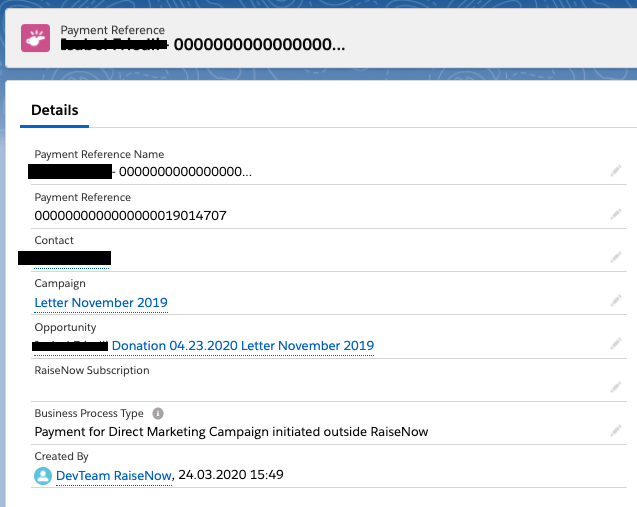Click the payment reference number 00000000000000000019014707

(130, 215)
